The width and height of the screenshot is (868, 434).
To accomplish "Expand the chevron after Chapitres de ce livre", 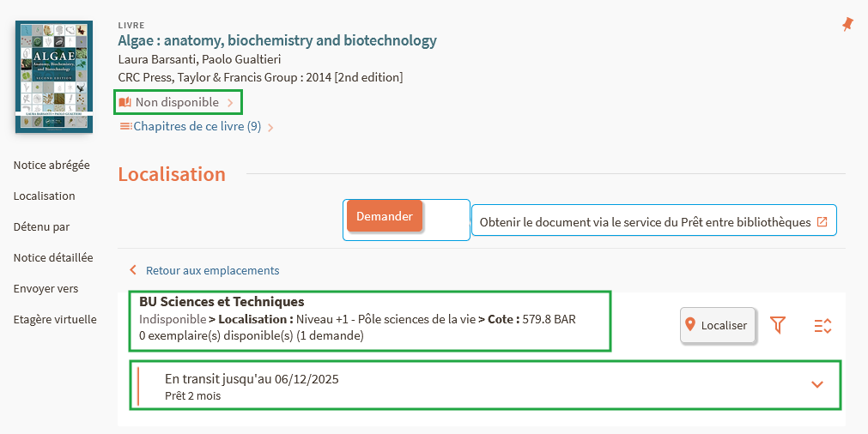I will (270, 128).
